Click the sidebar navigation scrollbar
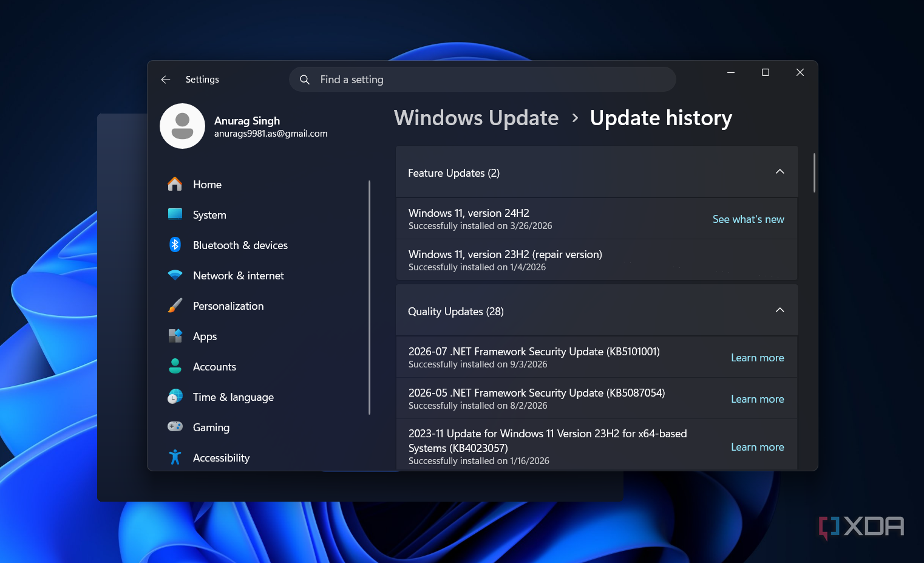This screenshot has height=563, width=924. 369,298
